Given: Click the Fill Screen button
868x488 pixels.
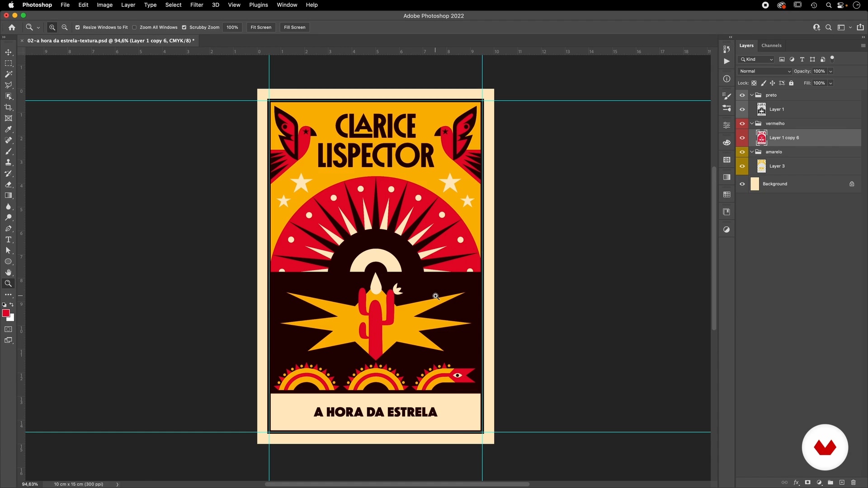Looking at the screenshot, I should [294, 28].
